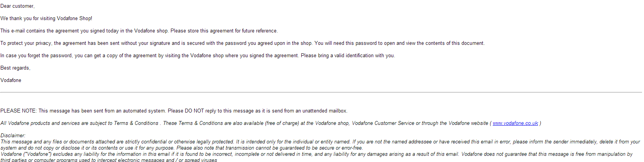
Task: Click the 'third parties or computer programs' last line
Action: coord(109,160)
